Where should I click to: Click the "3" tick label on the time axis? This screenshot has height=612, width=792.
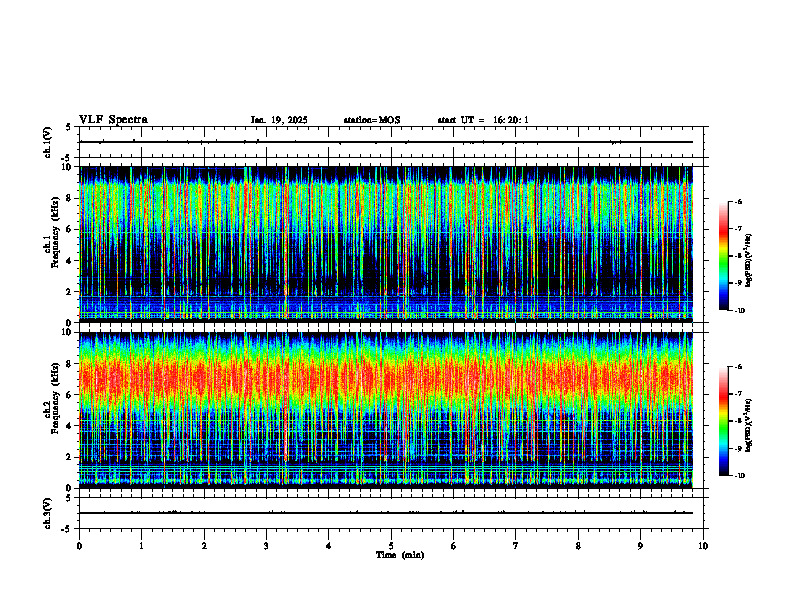click(x=266, y=546)
